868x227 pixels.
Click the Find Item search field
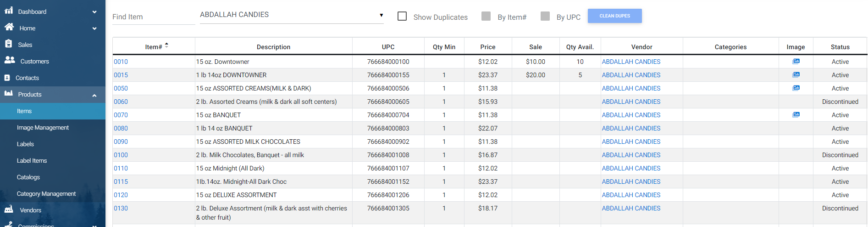(154, 17)
